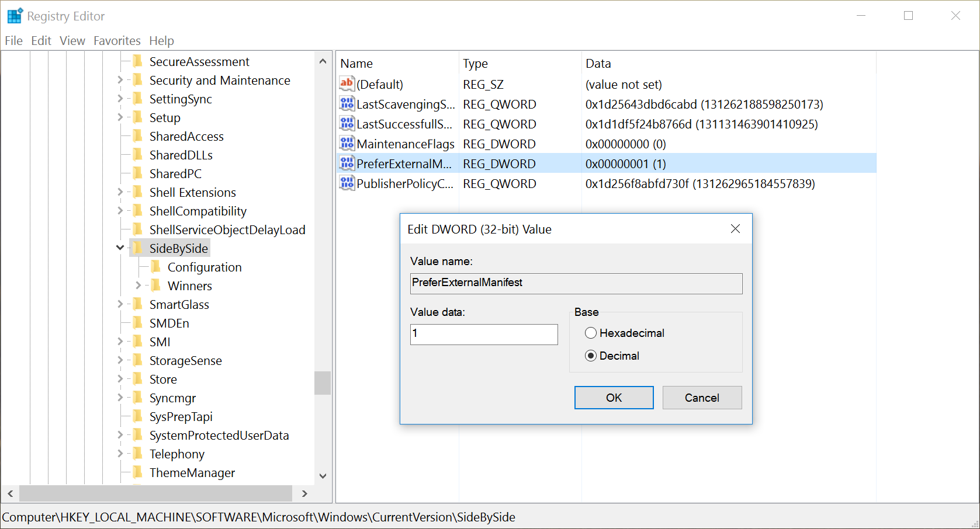980x529 pixels.
Task: Click the ShellServiceObjectDelayLoad folder icon
Action: (x=138, y=229)
